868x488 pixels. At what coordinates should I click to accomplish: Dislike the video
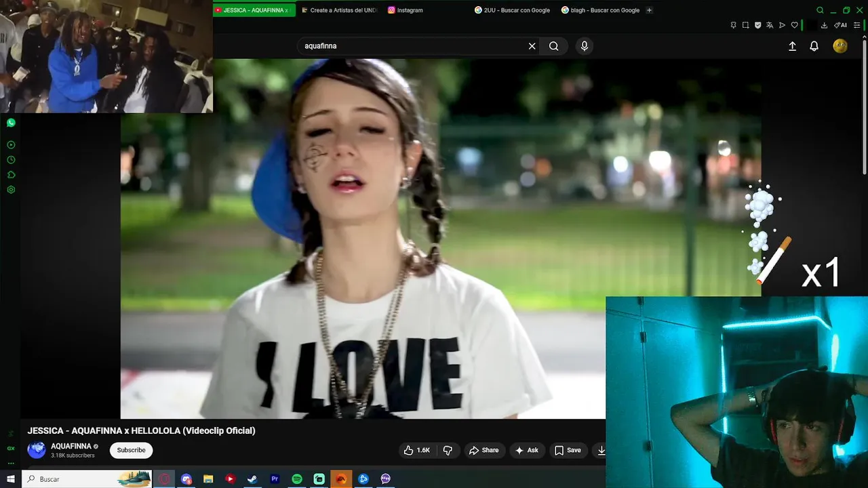coord(448,450)
